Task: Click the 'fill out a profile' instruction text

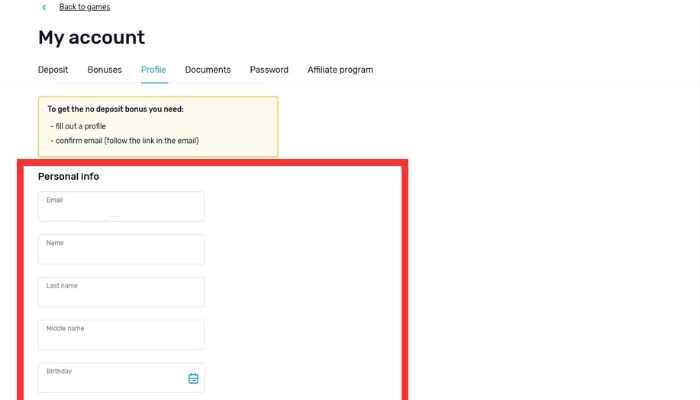Action: point(80,126)
